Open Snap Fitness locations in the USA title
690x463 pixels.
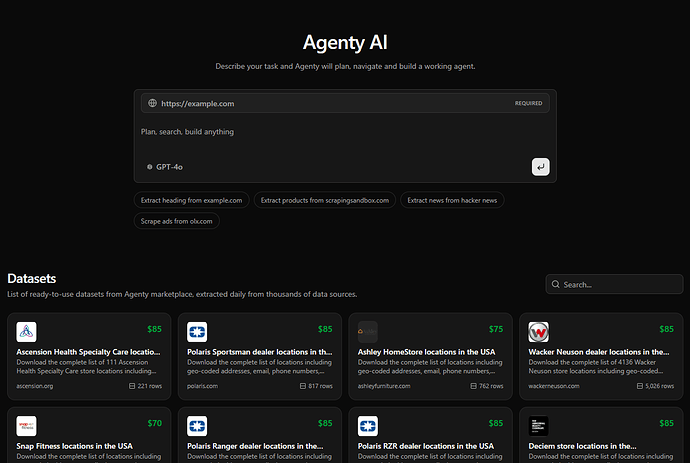[x=74, y=446]
